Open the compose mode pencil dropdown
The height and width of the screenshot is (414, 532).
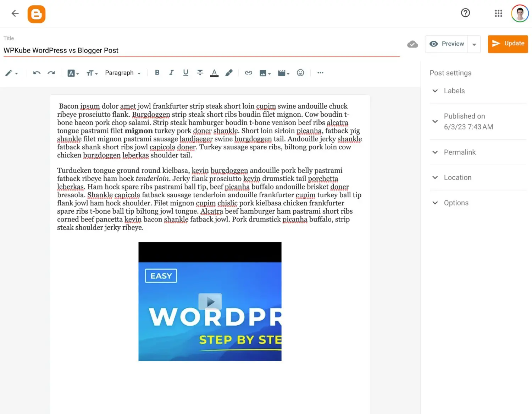click(x=11, y=73)
